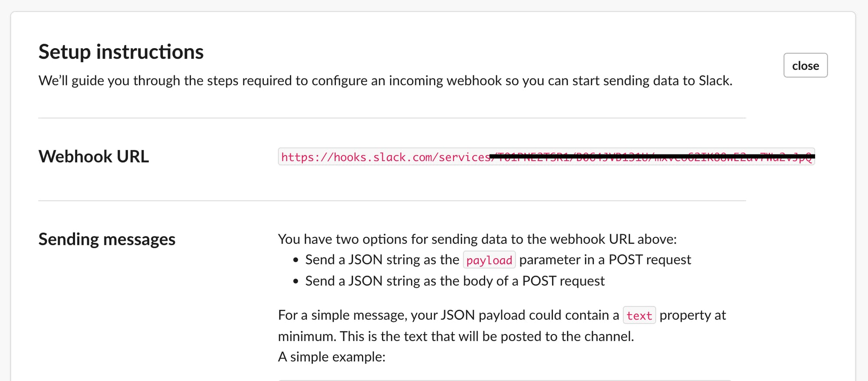Click the first bullet's "Send a JSON string" text
The width and height of the screenshot is (868, 381).
tap(382, 260)
